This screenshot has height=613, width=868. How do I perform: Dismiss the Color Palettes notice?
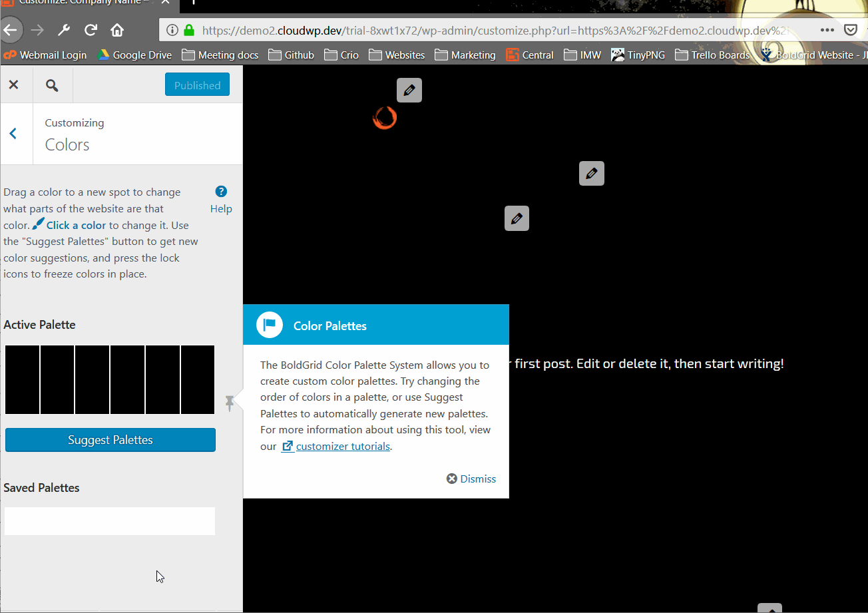471,479
